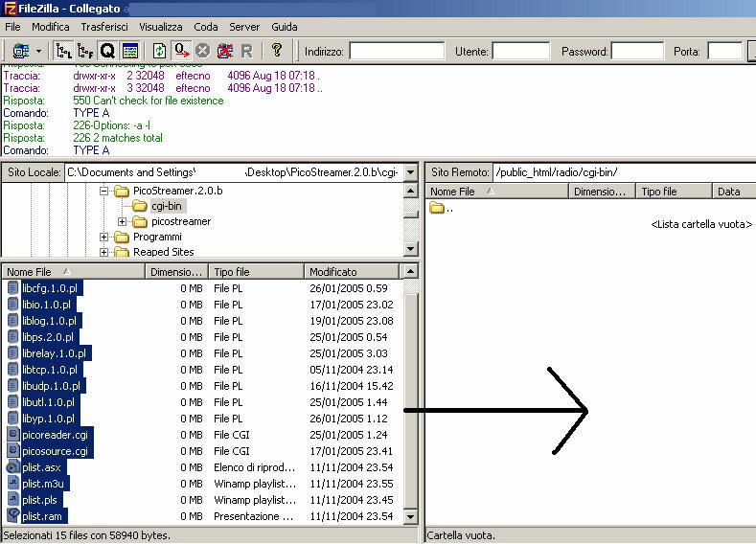Viewport: 756px width, 544px height.
Task: Expand the Reaped Sites folder node
Action: (103, 252)
